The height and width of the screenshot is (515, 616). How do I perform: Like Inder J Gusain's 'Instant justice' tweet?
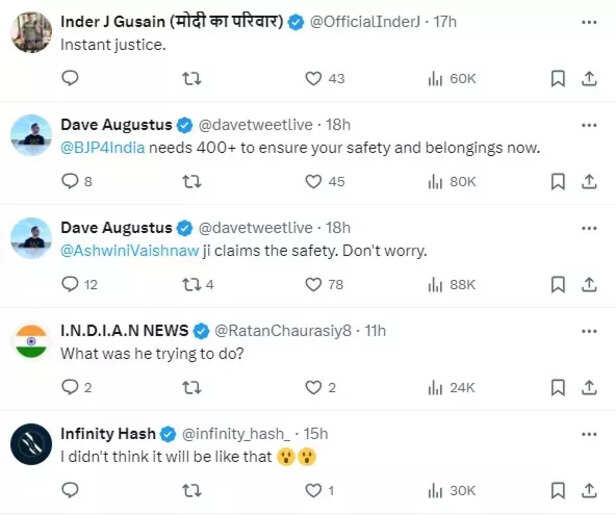(314, 78)
